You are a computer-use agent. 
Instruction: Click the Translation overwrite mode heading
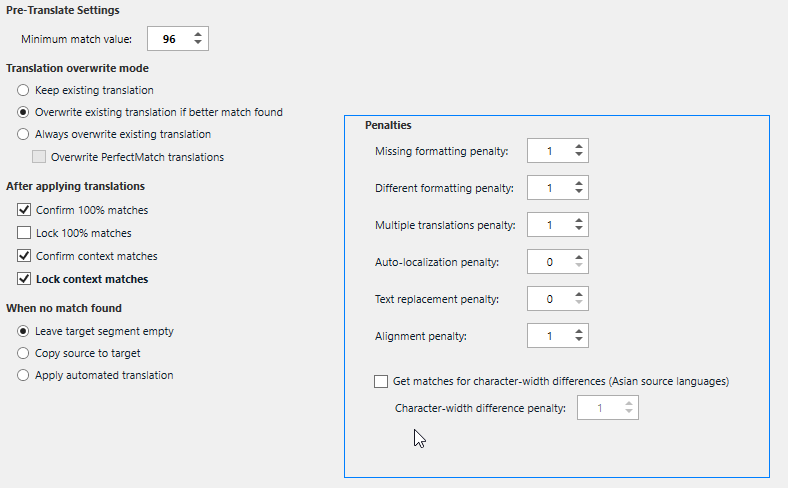[x=77, y=68]
